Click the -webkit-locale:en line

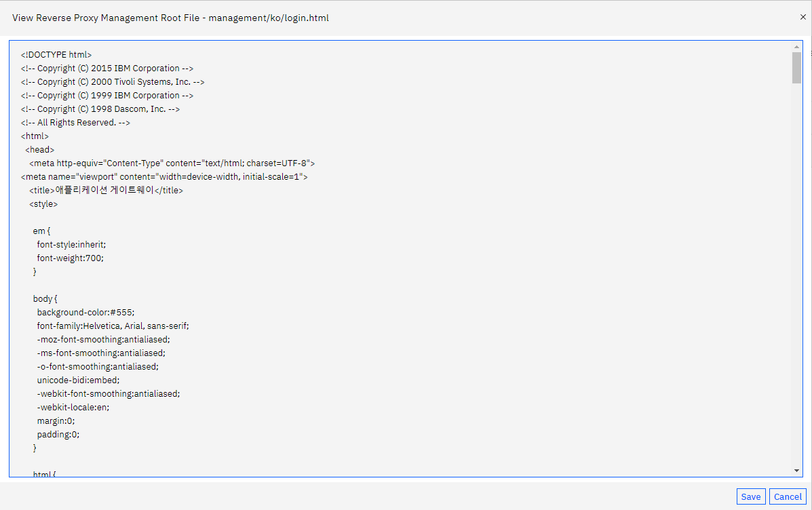tap(73, 407)
